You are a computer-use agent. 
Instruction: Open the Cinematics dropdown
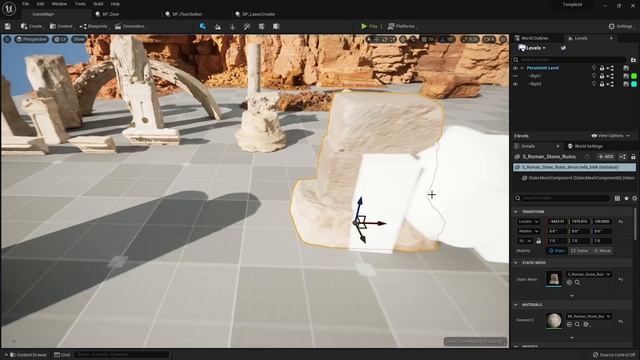130,26
